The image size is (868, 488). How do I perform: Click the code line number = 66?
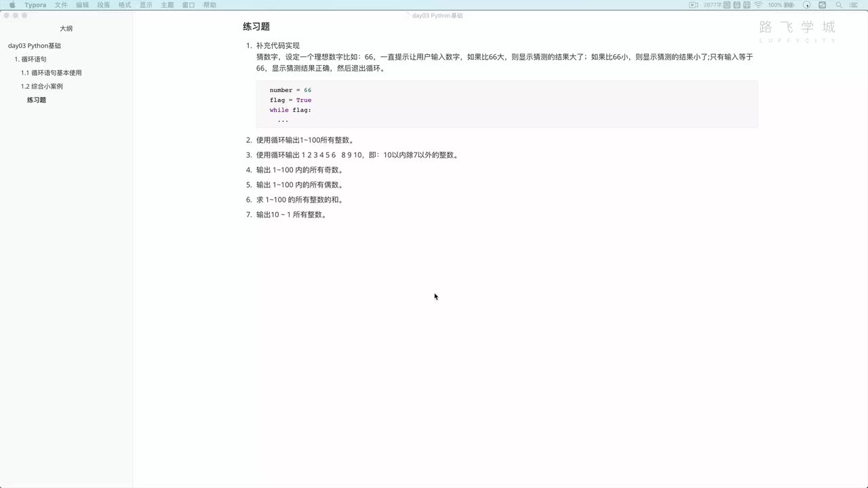(290, 90)
